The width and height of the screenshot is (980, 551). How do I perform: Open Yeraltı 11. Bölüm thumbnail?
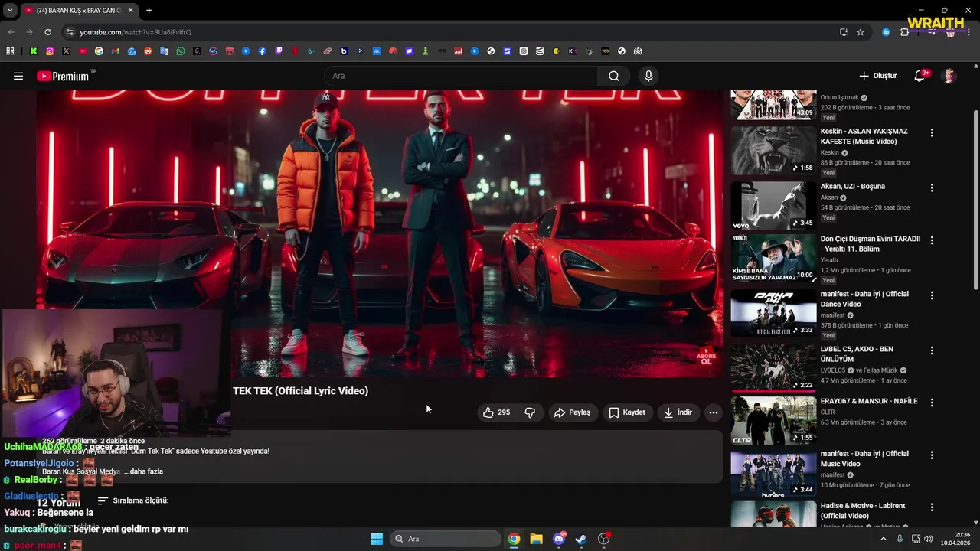(x=773, y=258)
